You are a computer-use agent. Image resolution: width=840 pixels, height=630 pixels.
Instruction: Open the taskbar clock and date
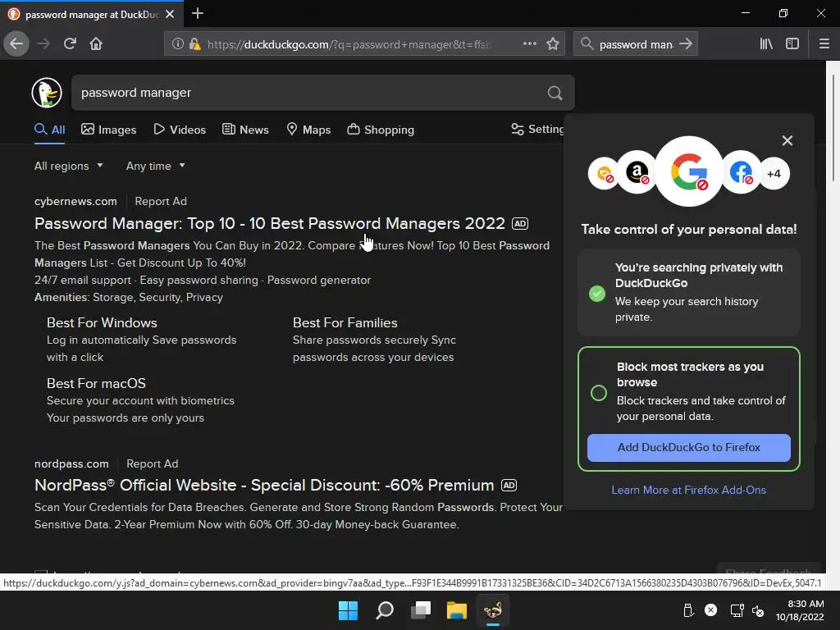pos(800,610)
